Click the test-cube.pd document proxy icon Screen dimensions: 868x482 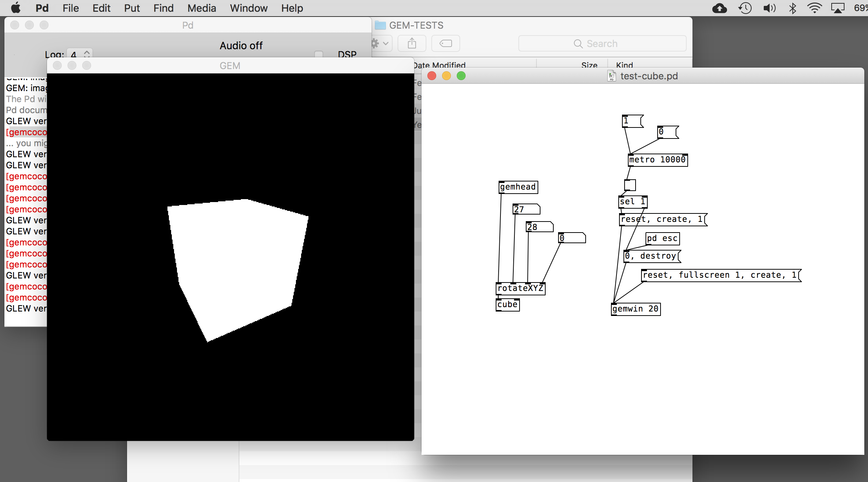pyautogui.click(x=611, y=76)
